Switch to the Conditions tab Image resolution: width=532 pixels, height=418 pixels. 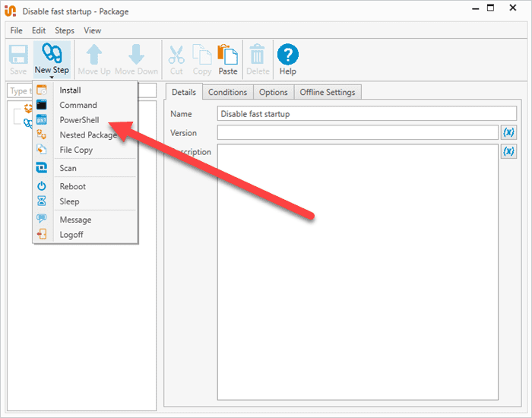(x=228, y=92)
